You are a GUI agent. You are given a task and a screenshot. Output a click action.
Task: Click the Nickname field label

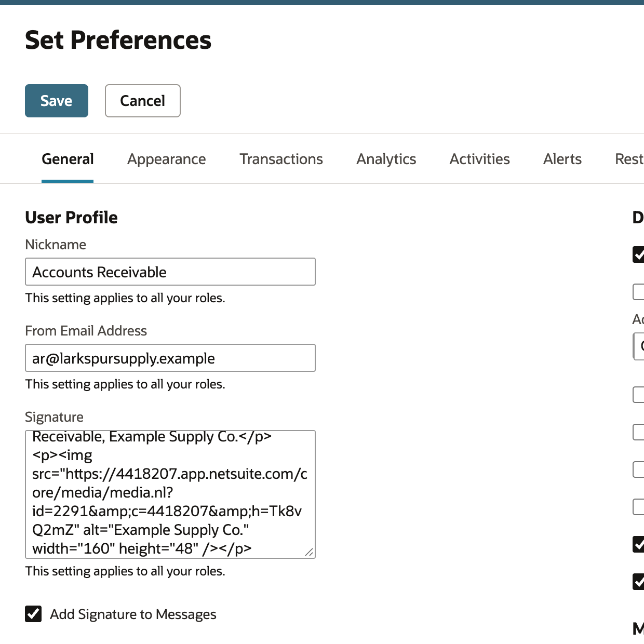[x=56, y=244]
